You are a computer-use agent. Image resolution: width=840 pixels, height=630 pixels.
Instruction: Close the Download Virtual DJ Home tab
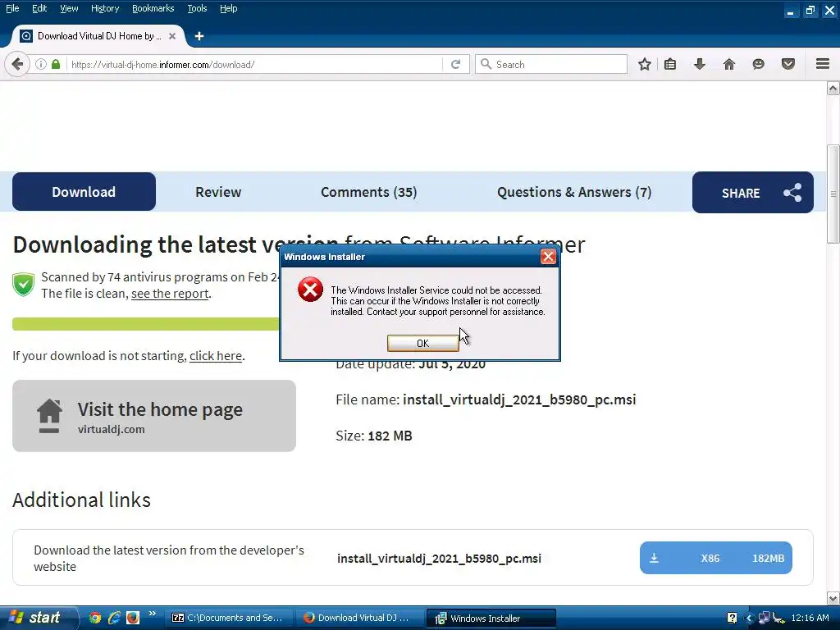pyautogui.click(x=172, y=36)
